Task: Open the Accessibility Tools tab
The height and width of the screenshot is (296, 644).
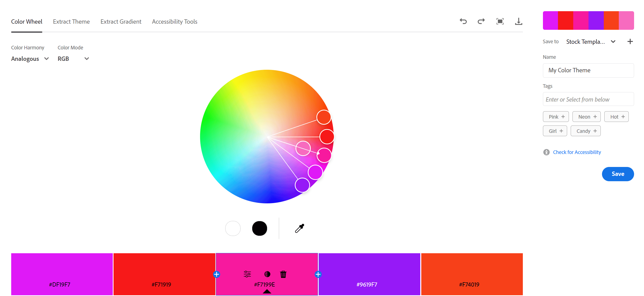Action: point(175,22)
